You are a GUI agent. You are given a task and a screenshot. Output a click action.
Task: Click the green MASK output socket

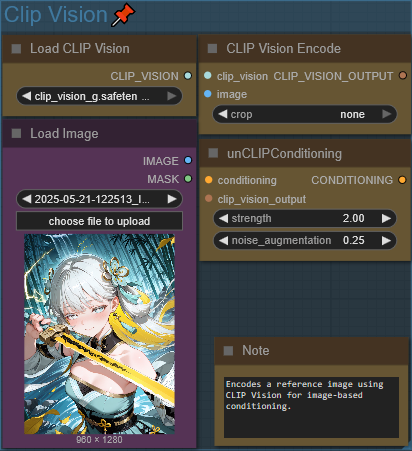tap(188, 179)
